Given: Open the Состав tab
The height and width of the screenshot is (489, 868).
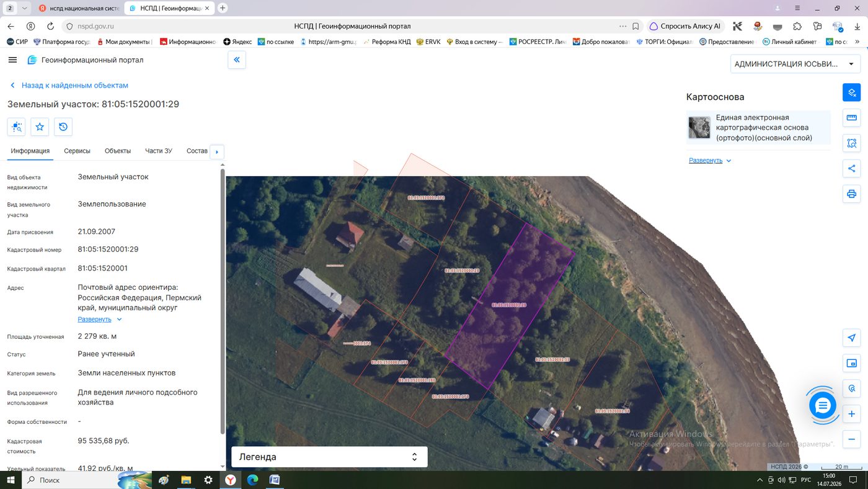Looking at the screenshot, I should pyautogui.click(x=197, y=151).
